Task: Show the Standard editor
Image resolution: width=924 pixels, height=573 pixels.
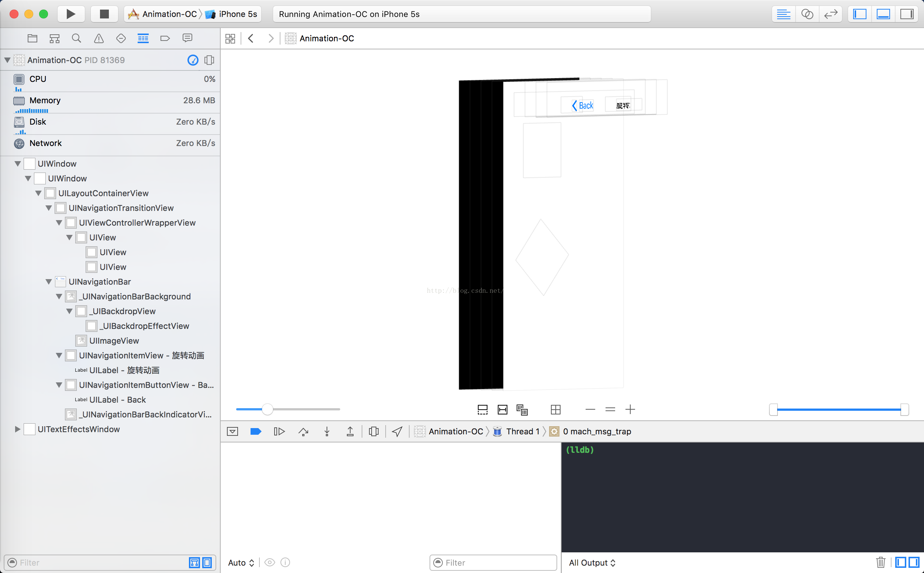Action: pos(783,14)
